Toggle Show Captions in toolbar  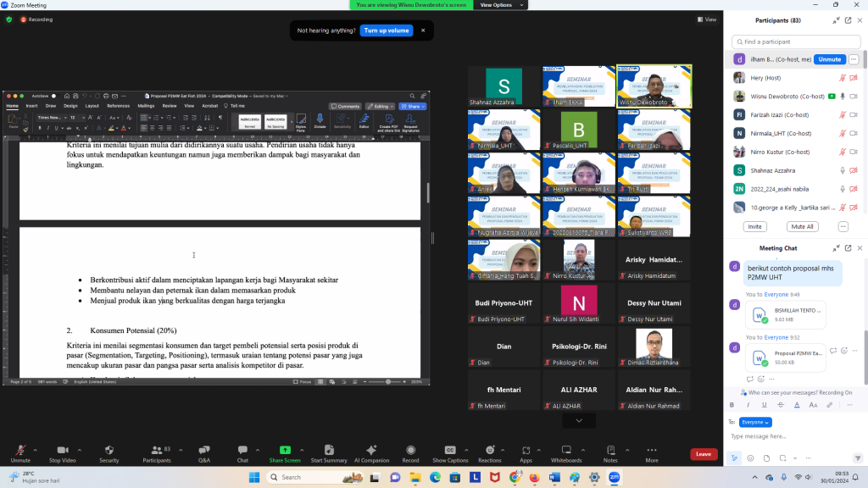click(x=450, y=450)
